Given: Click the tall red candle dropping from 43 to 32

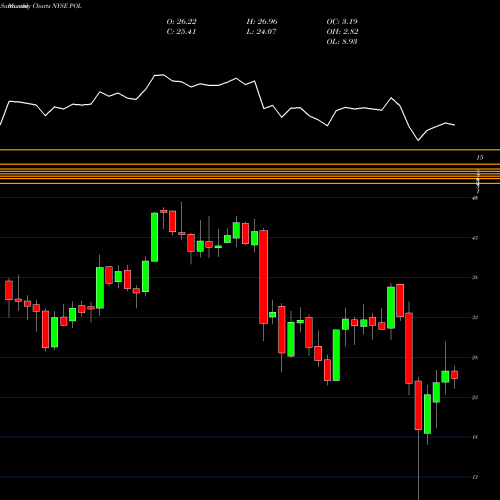Looking at the screenshot, I should 264,277.
